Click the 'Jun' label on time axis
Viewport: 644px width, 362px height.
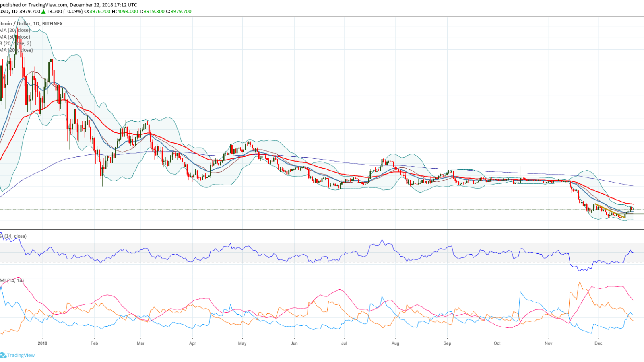[294, 343]
